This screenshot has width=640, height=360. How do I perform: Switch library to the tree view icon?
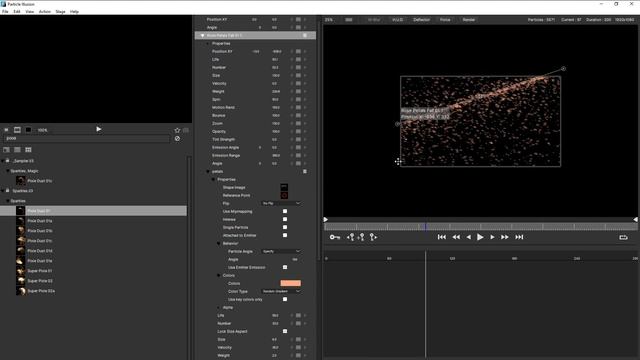7,150
